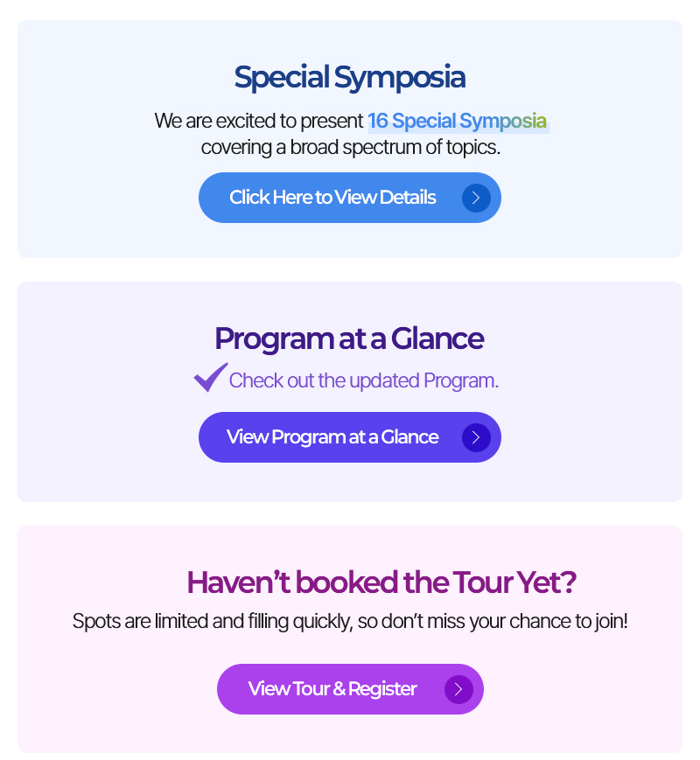Select Check out the updated Program text
This screenshot has width=700, height=760.
(363, 381)
